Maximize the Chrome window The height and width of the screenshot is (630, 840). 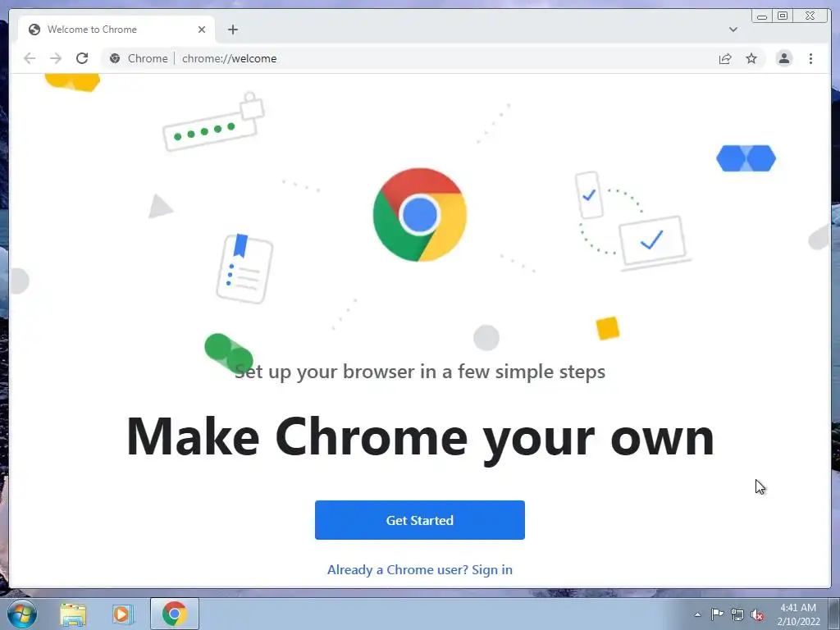tap(782, 16)
